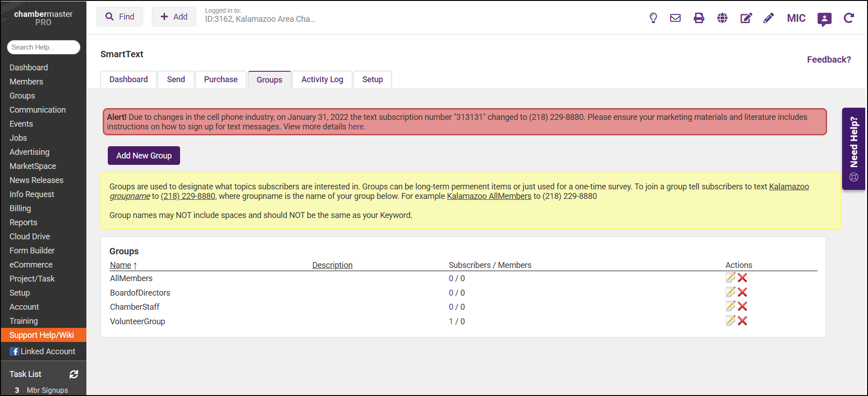Switch to the Activity Log tab
The image size is (868, 396).
[x=322, y=79]
